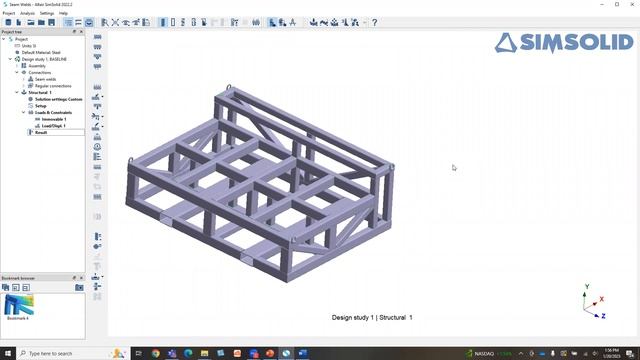
Task: Click the Immovable 1 support icon
Action: (x=38, y=119)
